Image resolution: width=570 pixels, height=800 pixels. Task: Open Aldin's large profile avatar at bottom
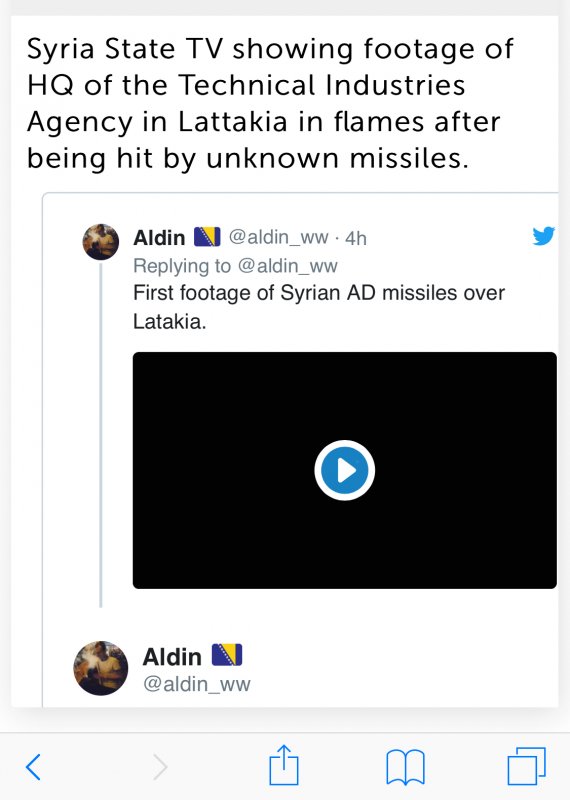point(101,668)
